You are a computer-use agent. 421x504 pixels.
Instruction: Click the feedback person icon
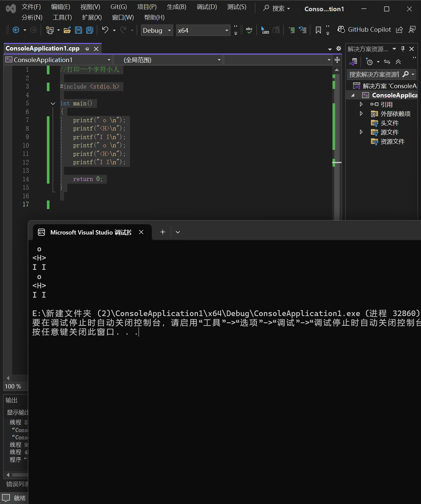[412, 30]
